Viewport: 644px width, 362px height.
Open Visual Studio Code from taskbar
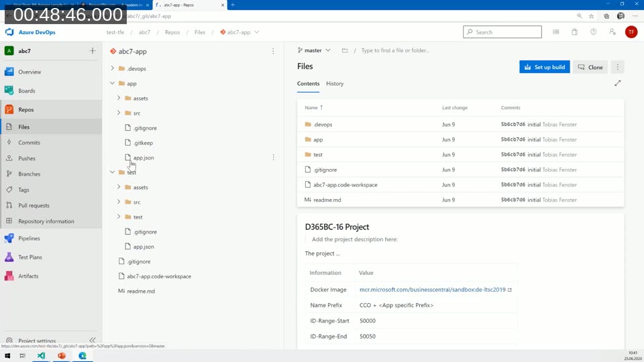tap(41, 356)
